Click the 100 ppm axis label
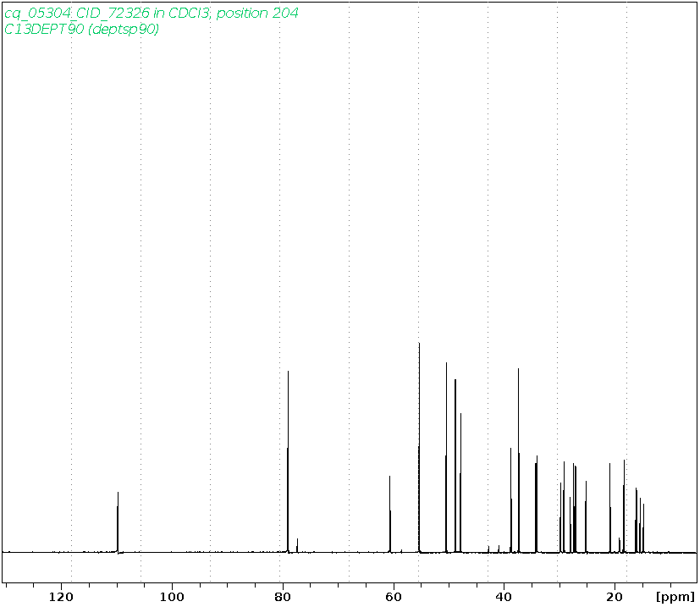 (172, 597)
